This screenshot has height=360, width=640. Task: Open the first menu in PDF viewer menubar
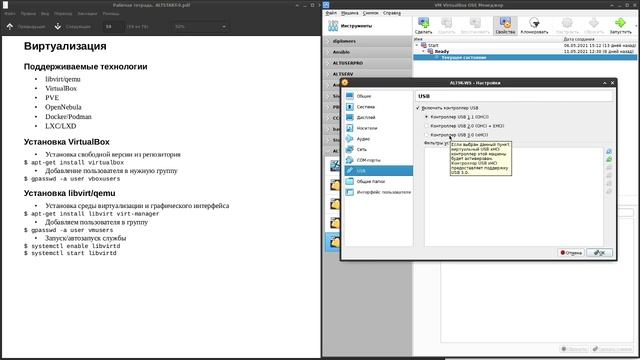coord(10,13)
